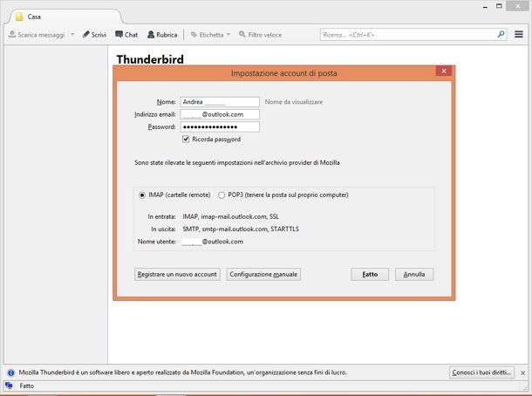Click Scrivi to compose a message
Viewport: 532px width, 396px height.
[94, 35]
